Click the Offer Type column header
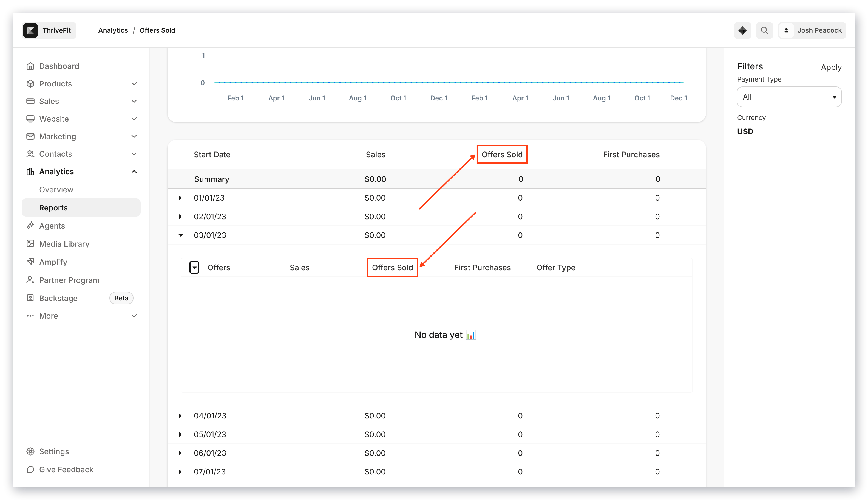Screen dimensions: 868x500 click(x=555, y=267)
